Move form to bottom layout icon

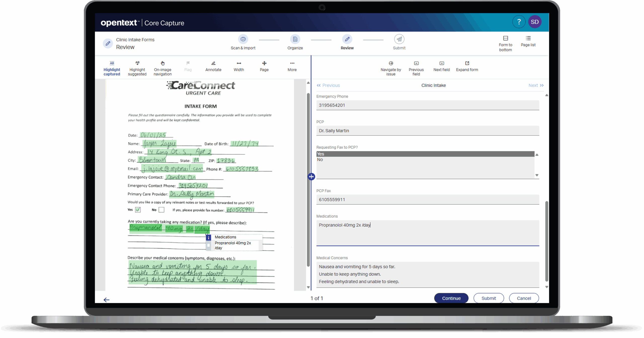[x=505, y=38]
